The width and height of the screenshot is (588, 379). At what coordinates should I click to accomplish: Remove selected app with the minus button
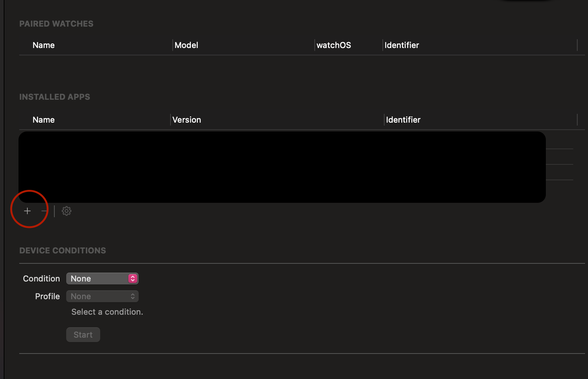click(44, 211)
